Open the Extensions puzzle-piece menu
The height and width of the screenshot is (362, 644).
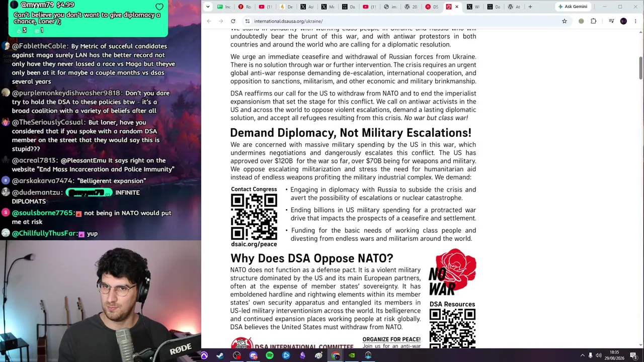coord(594,21)
